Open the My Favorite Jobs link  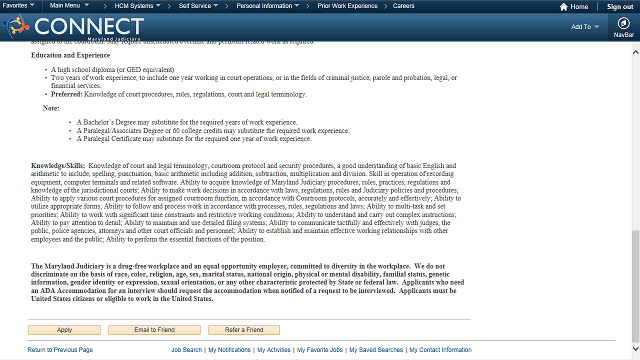[320, 350]
